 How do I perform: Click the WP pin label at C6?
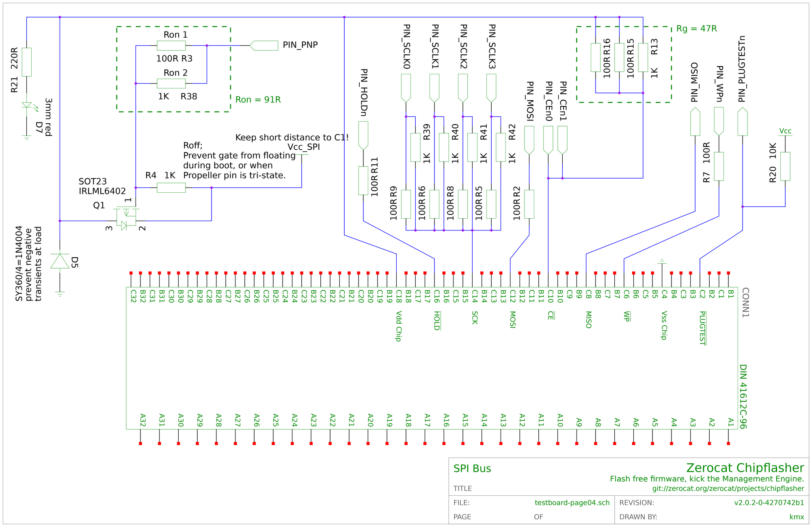click(x=626, y=316)
